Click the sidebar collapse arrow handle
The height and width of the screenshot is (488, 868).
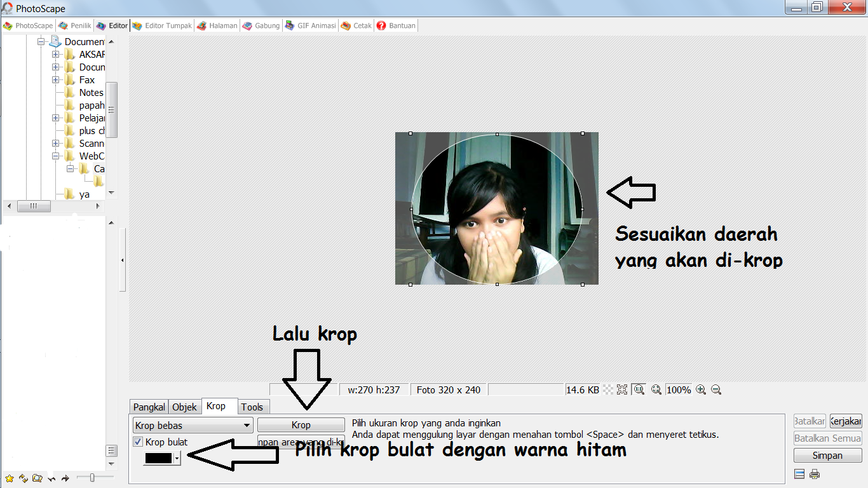(x=122, y=260)
